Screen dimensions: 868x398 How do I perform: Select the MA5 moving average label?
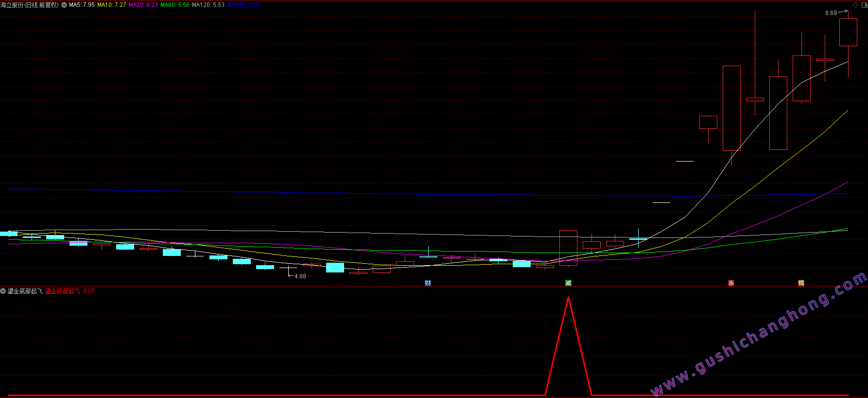[82, 5]
